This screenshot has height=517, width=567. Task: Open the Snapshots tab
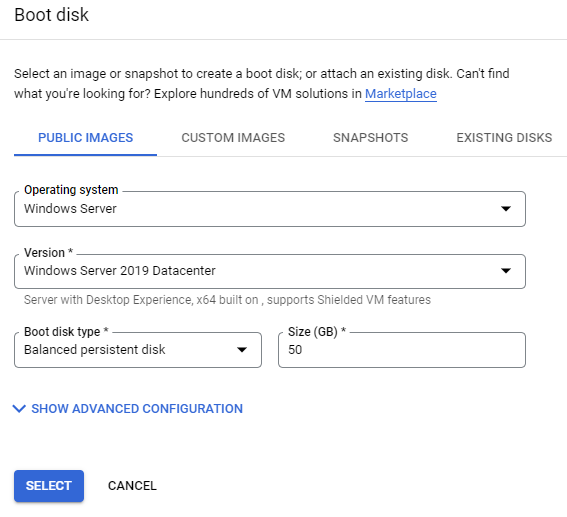(x=370, y=138)
